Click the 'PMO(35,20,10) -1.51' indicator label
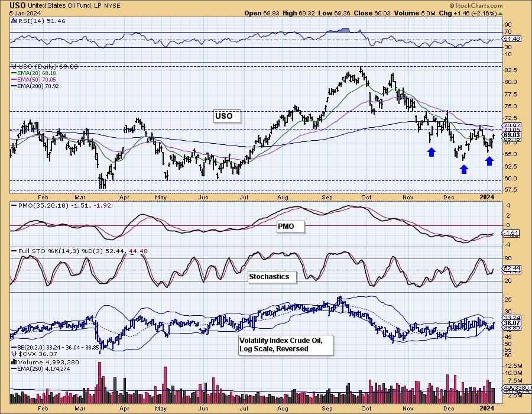 pyautogui.click(x=51, y=205)
